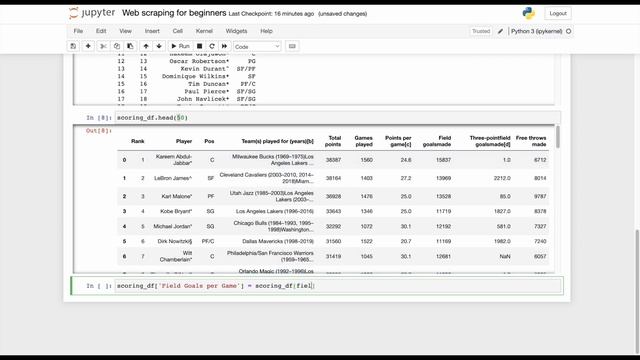Open the cell type Code dropdown
The width and height of the screenshot is (640, 360).
pos(257,47)
